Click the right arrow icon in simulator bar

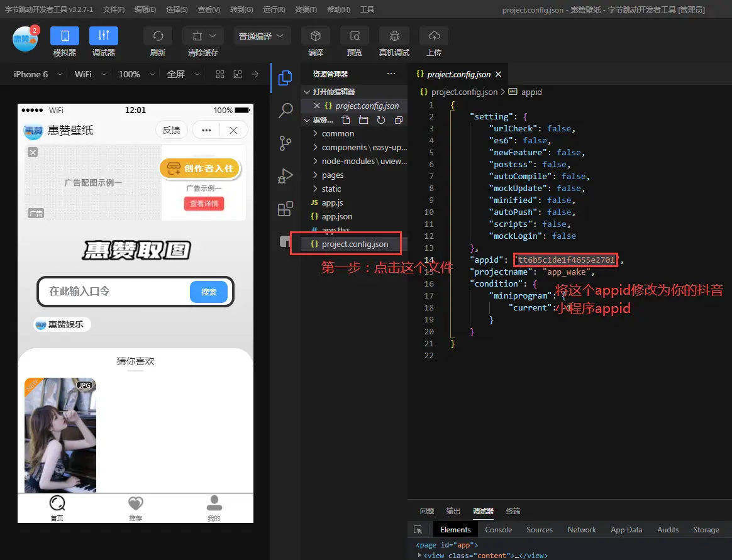[x=255, y=74]
